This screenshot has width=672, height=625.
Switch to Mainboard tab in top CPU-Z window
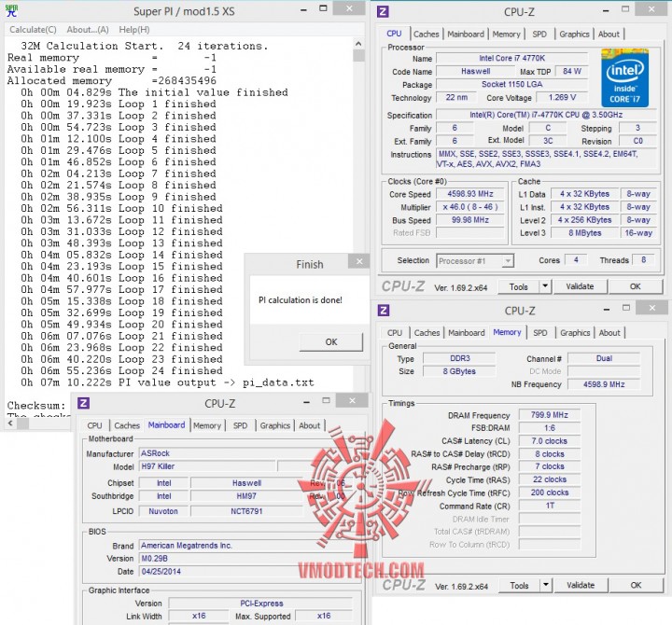pyautogui.click(x=466, y=35)
